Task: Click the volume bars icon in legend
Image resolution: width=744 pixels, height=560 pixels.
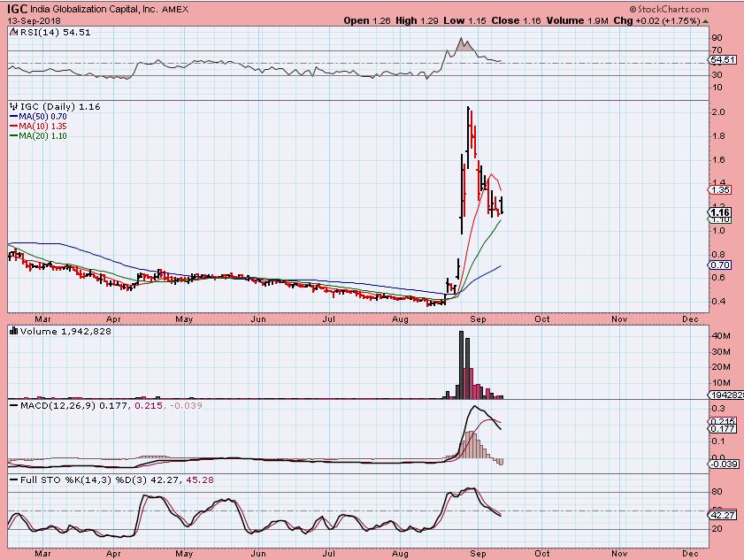Action: point(14,331)
